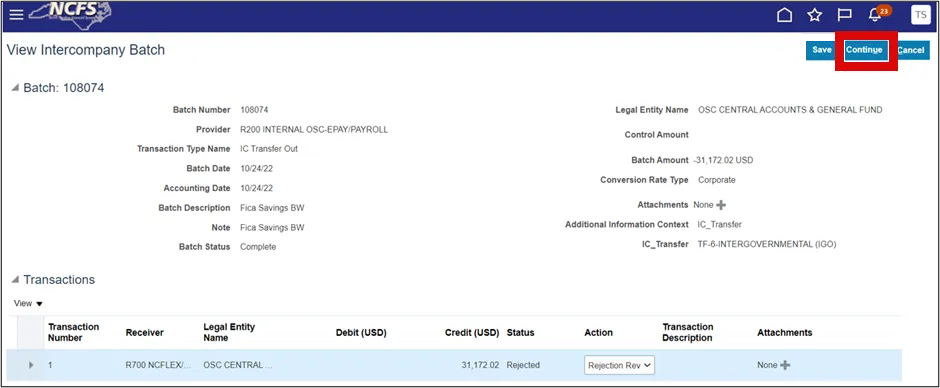This screenshot has width=940, height=388.
Task: Open the View menu in Transactions
Action: pyautogui.click(x=28, y=303)
